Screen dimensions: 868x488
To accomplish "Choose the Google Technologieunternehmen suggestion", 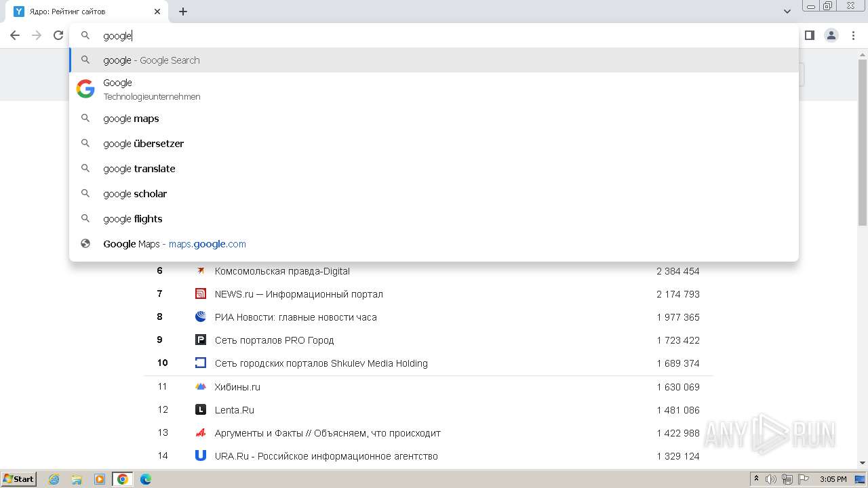I will [434, 89].
